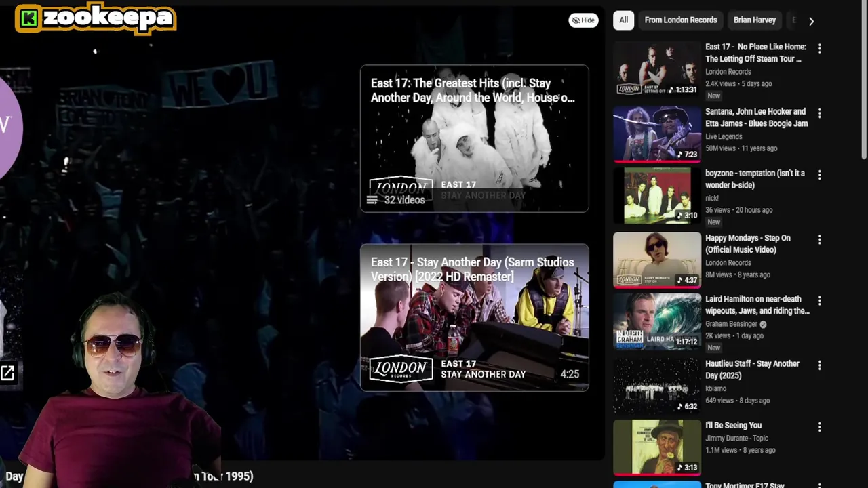Open Jimmy Durante I'll Be Seeing You thumbnail
The height and width of the screenshot is (488, 868).
[x=657, y=447]
